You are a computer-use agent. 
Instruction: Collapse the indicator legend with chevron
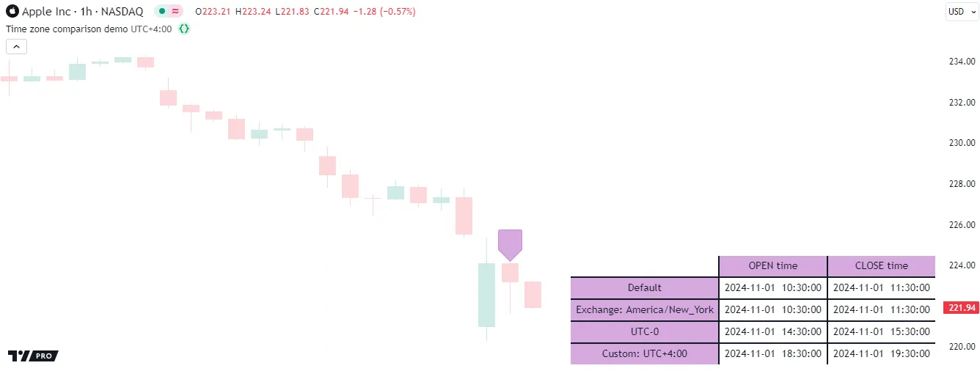(16, 47)
